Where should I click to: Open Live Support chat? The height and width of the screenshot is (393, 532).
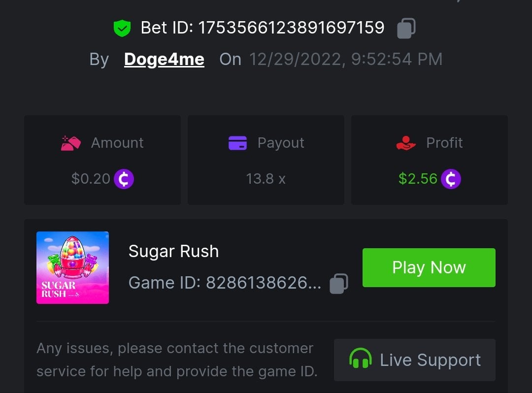pos(415,360)
